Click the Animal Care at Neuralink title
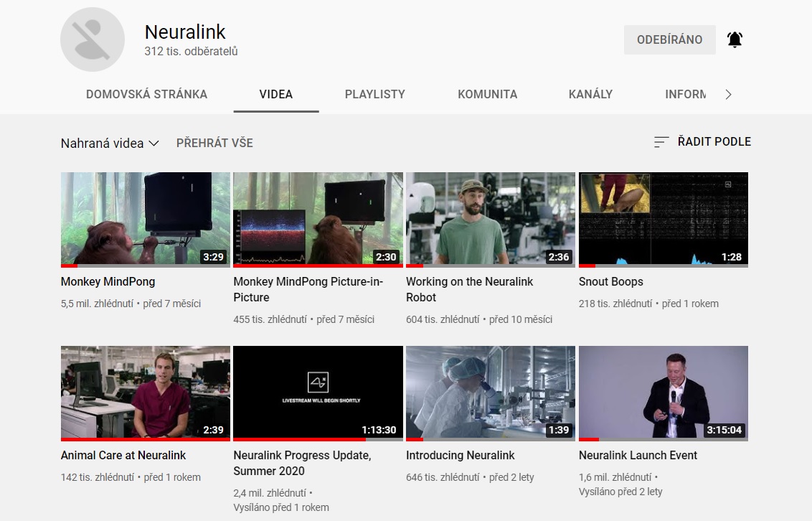The height and width of the screenshot is (521, 812). (x=123, y=455)
